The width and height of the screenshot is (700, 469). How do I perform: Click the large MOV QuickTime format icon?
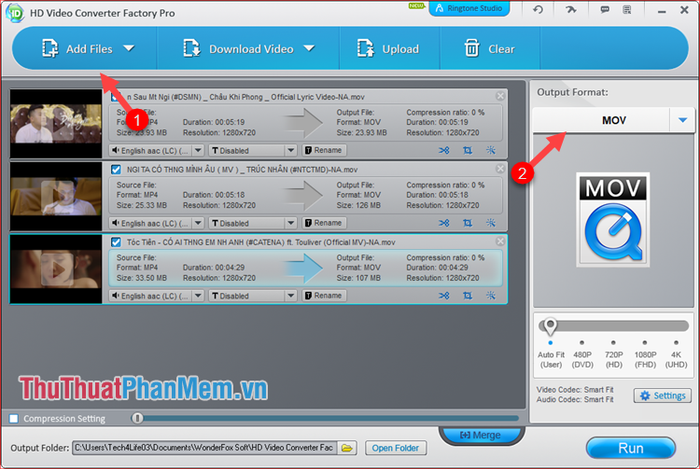(x=613, y=220)
